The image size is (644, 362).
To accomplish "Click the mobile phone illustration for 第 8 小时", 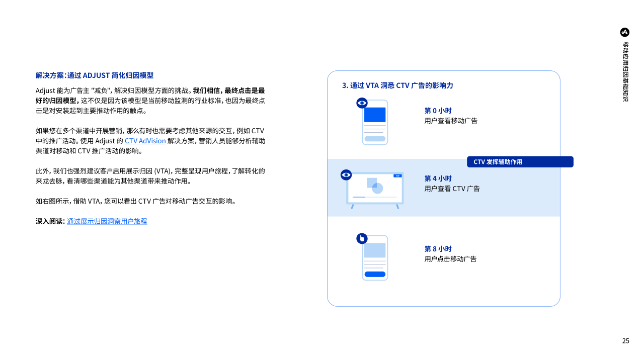I will coord(375,258).
